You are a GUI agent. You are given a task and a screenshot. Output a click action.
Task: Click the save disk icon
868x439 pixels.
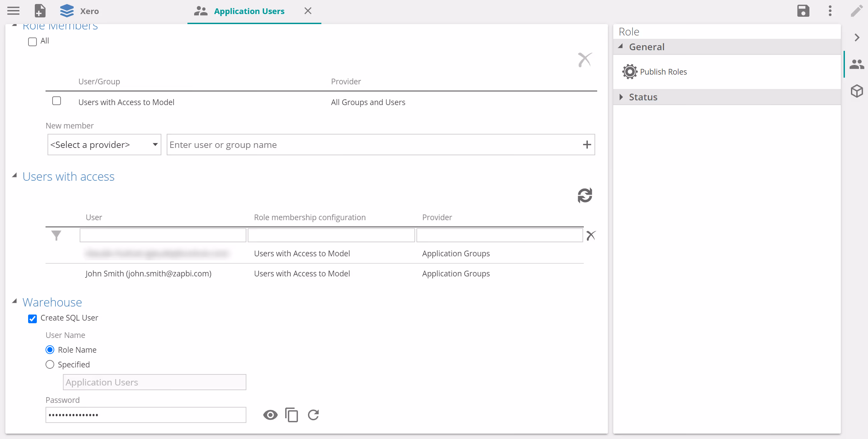(803, 11)
